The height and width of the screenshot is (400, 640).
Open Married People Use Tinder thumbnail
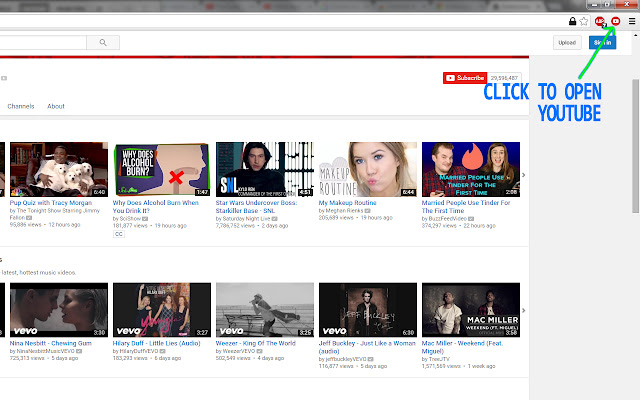[x=471, y=169]
